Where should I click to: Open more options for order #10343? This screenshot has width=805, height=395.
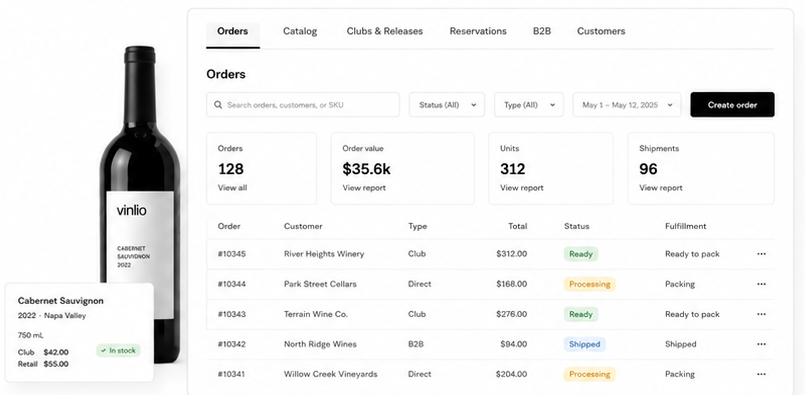pyautogui.click(x=761, y=314)
